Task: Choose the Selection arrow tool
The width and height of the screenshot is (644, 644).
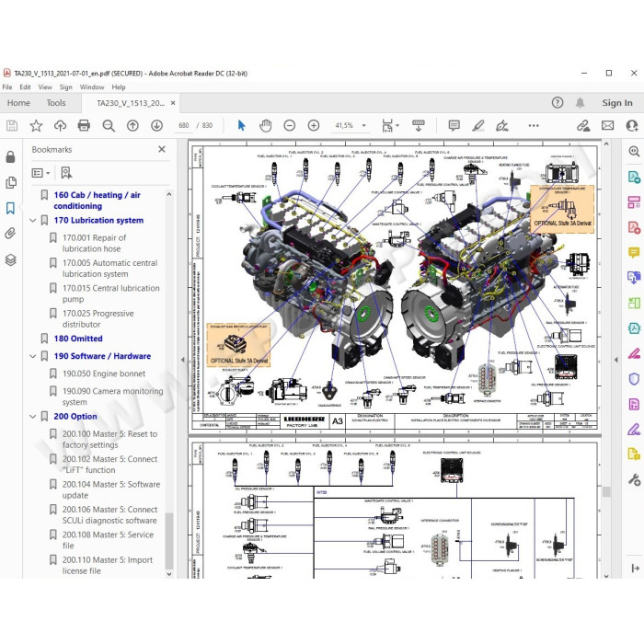Action: click(241, 125)
